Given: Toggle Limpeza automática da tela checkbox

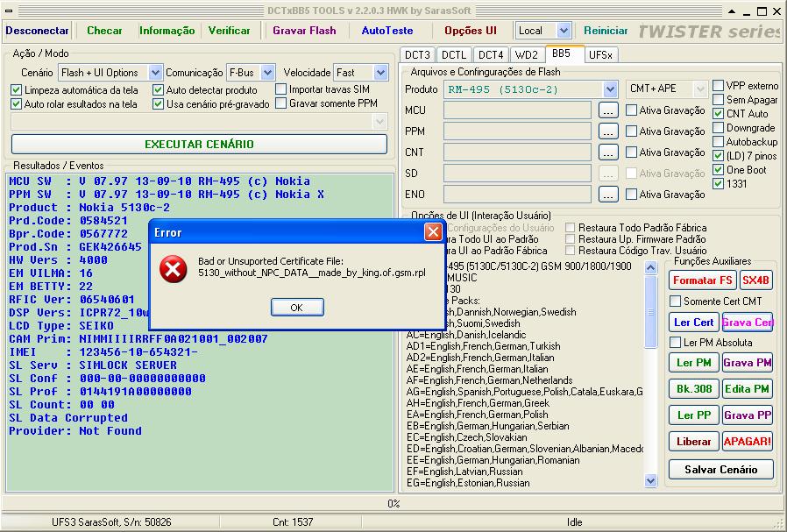Looking at the screenshot, I should point(16,90).
